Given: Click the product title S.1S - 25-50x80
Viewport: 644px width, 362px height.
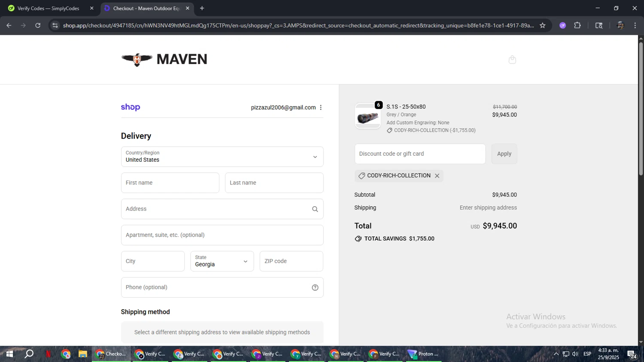Looking at the screenshot, I should 406,107.
